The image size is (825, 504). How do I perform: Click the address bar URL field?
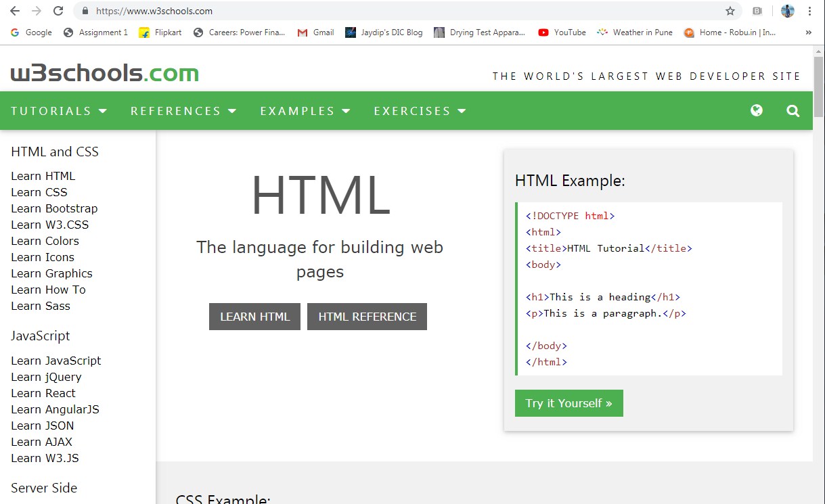[406, 11]
